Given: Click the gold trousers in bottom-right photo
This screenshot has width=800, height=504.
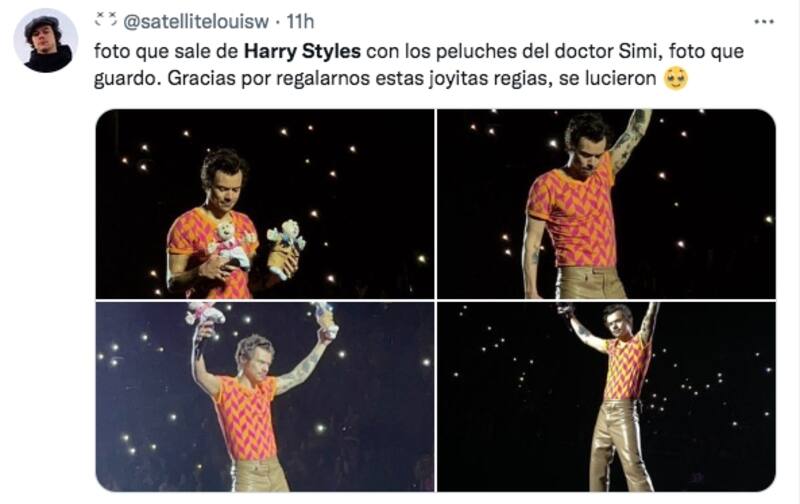Looking at the screenshot, I should [x=620, y=445].
